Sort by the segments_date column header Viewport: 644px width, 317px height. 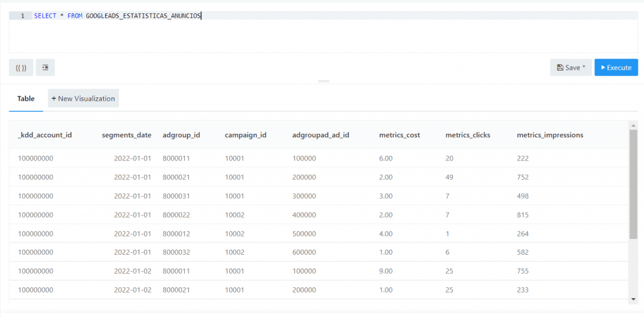click(x=126, y=135)
